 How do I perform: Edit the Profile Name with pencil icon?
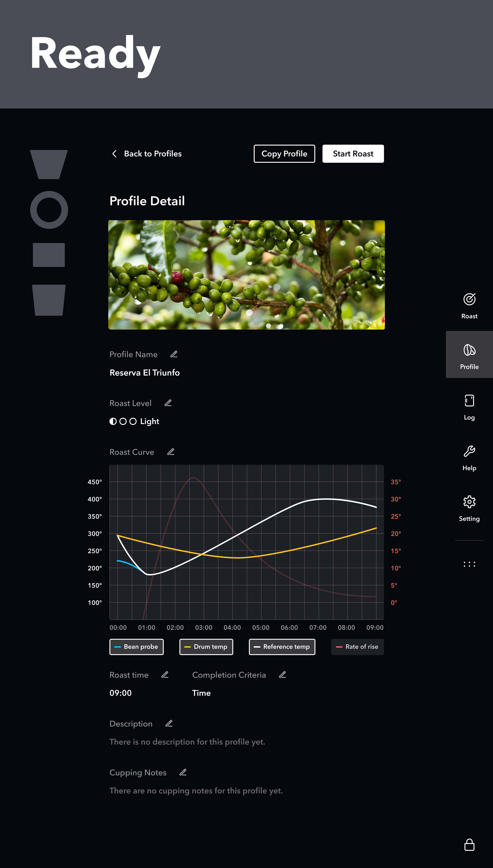pyautogui.click(x=174, y=354)
